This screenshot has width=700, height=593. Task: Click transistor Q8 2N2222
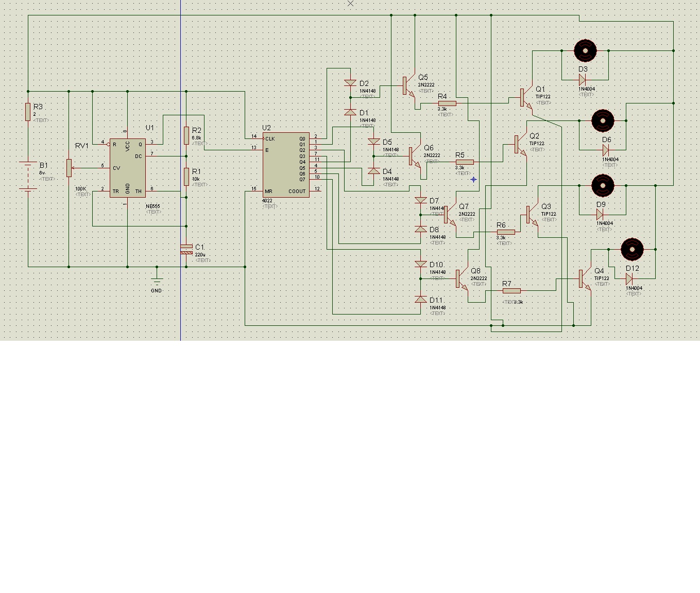click(462, 278)
